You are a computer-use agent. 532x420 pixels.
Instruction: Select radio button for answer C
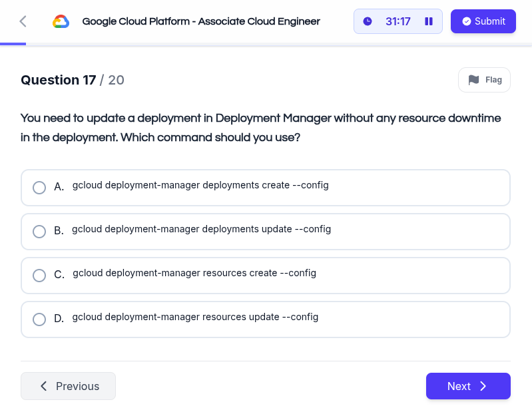pos(39,275)
